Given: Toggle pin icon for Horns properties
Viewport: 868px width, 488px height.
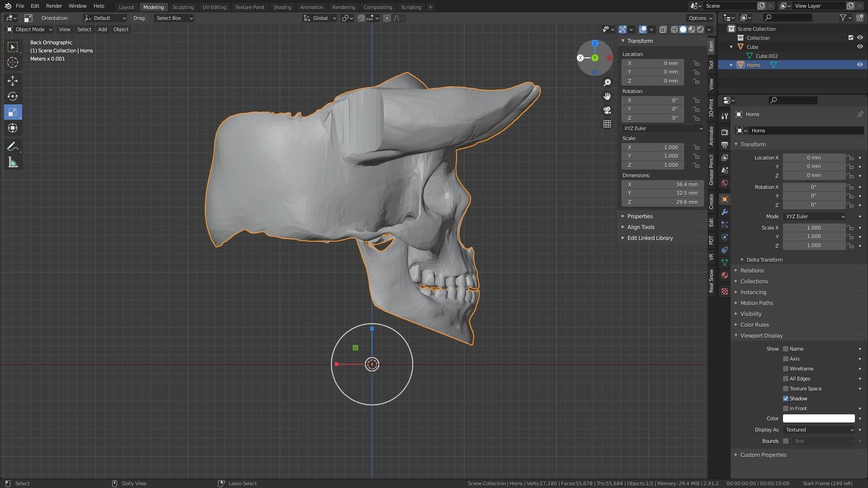Looking at the screenshot, I should coord(860,114).
